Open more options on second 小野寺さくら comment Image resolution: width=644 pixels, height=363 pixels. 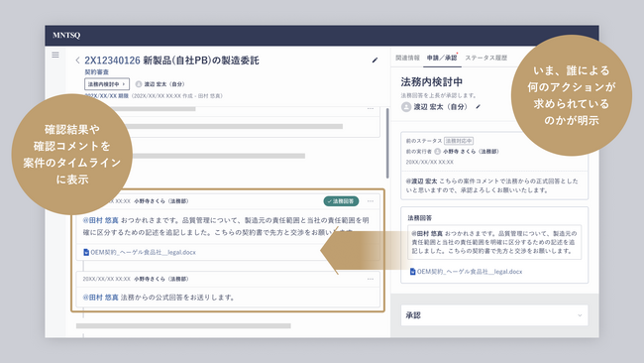pos(371,279)
